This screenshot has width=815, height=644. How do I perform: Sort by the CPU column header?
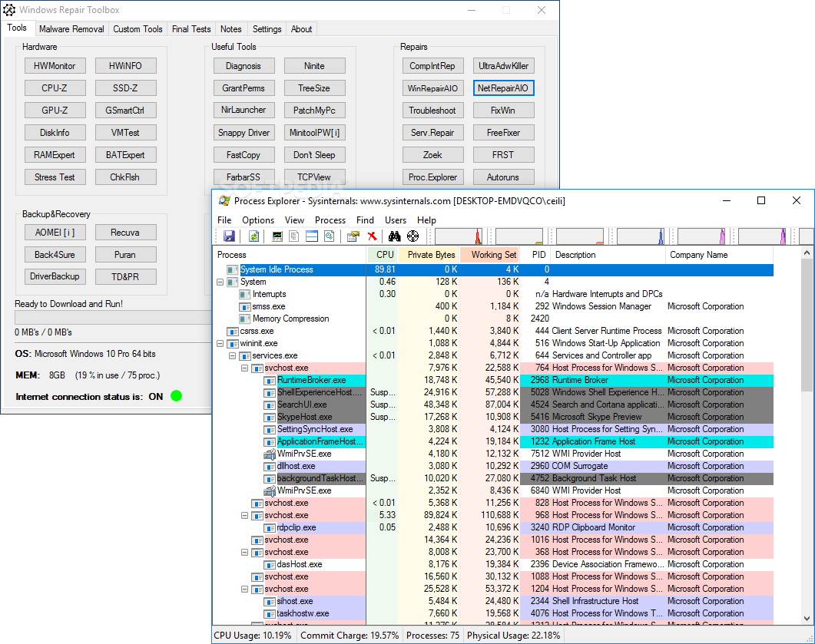pos(383,255)
